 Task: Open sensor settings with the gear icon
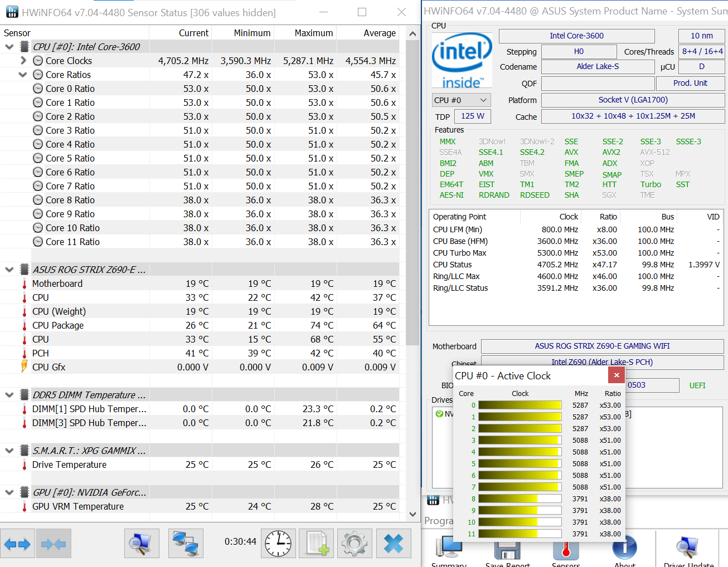pyautogui.click(x=355, y=543)
